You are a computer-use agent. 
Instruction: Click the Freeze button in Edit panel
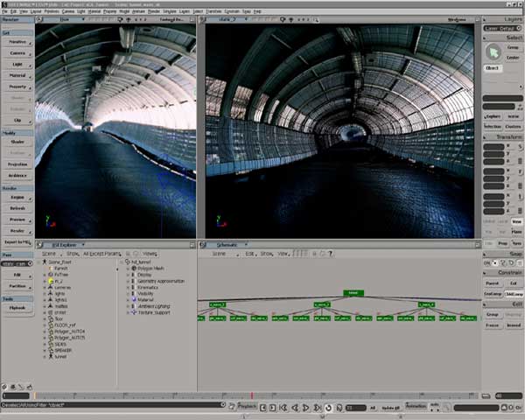493,325
